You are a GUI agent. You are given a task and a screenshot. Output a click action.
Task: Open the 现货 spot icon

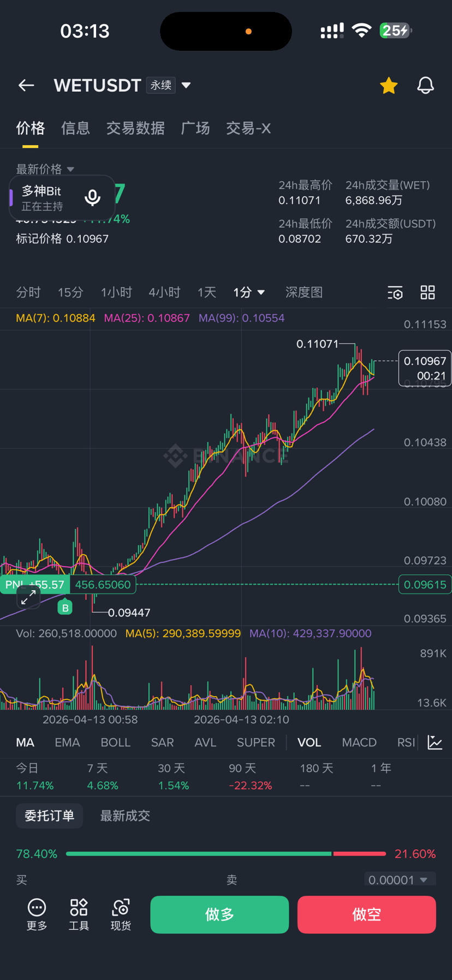pos(121,914)
